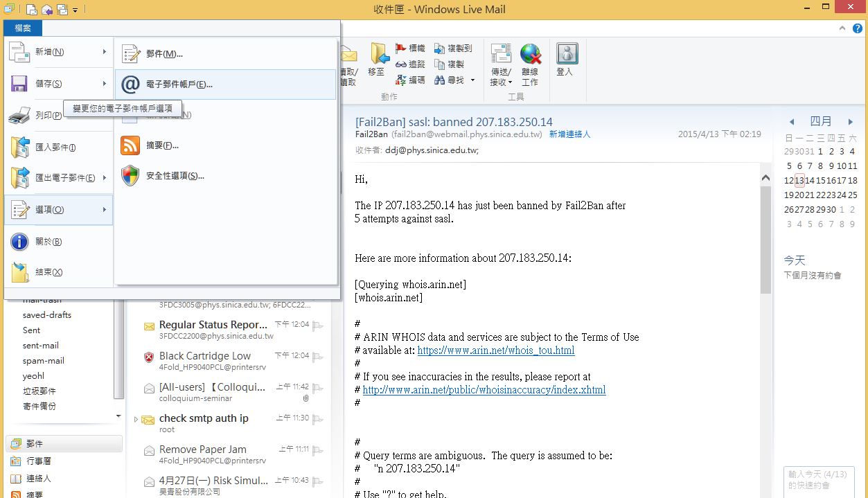This screenshot has height=498, width=868.
Task: Open the 儲存 (Save) submenu
Action: click(x=59, y=84)
